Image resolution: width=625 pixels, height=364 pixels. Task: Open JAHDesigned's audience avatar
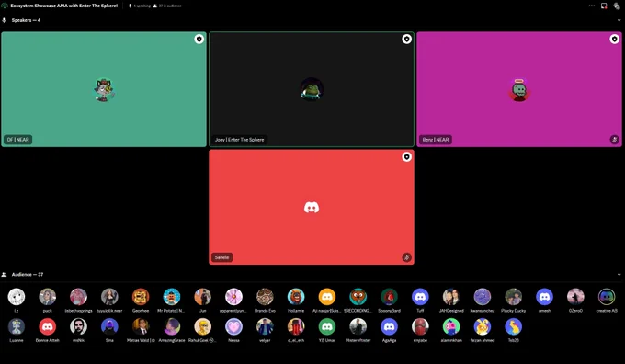[x=451, y=297]
